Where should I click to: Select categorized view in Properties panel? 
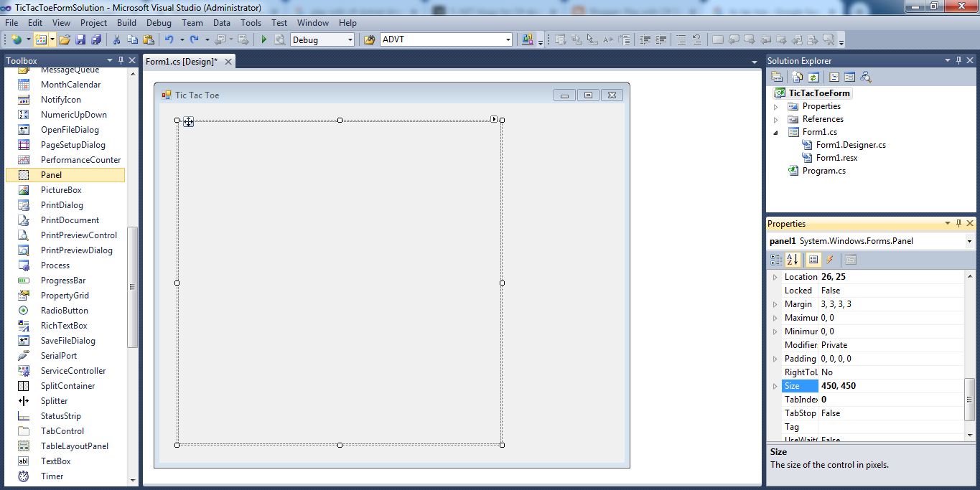point(778,260)
